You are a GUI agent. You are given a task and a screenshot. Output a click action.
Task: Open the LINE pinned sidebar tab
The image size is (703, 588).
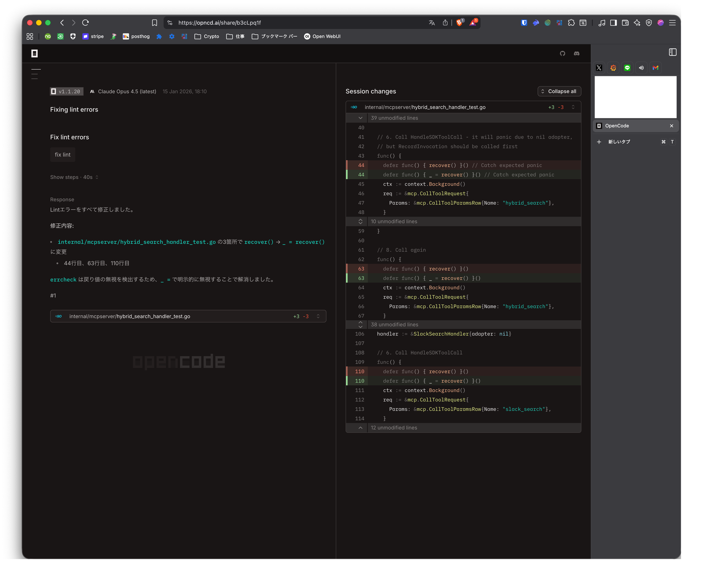[x=627, y=68]
